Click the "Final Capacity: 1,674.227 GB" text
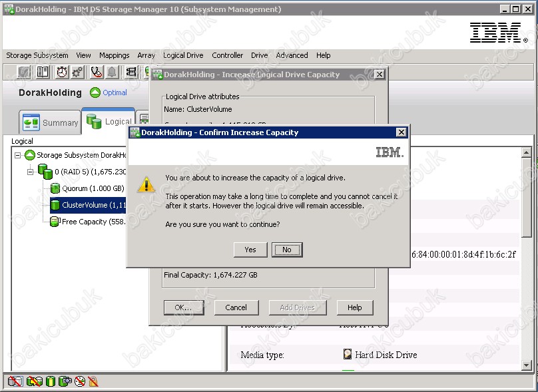Screen dimensions: 538x392 tap(210, 275)
